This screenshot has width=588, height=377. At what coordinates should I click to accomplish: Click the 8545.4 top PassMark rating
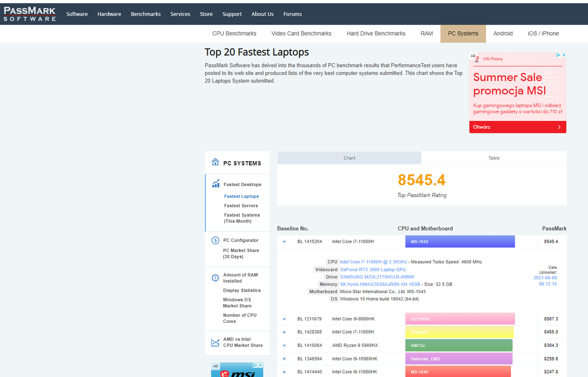(422, 180)
